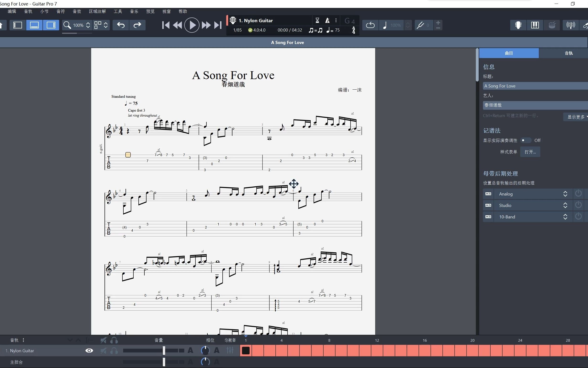Click the plus minus tonality adjuster
Viewport: 588px width, 368px height.
pyautogui.click(x=438, y=25)
